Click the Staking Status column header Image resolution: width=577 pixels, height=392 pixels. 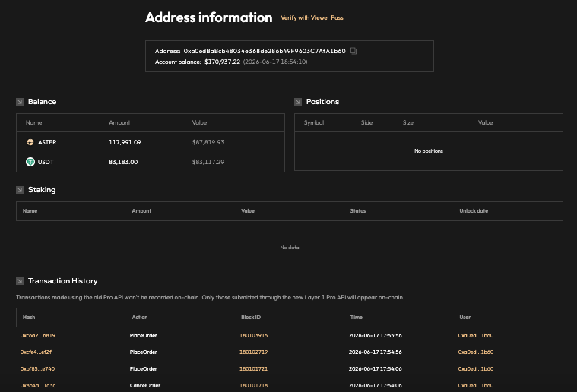(x=358, y=210)
